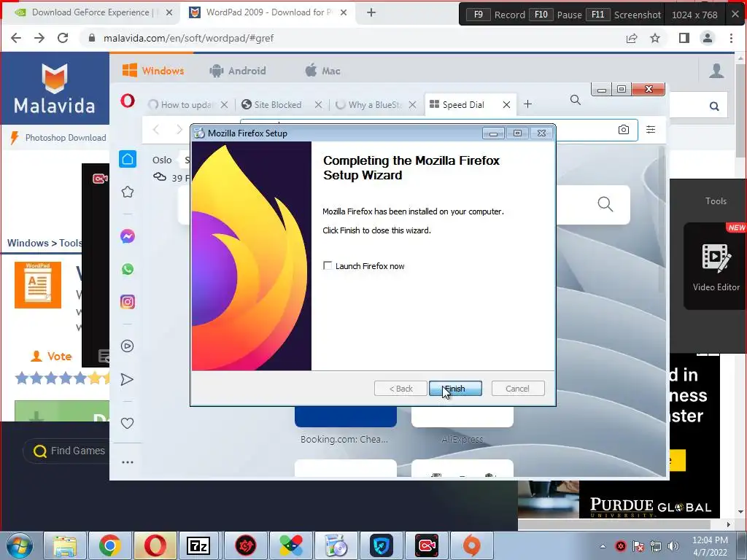Click Chrome back arrow

click(16, 38)
